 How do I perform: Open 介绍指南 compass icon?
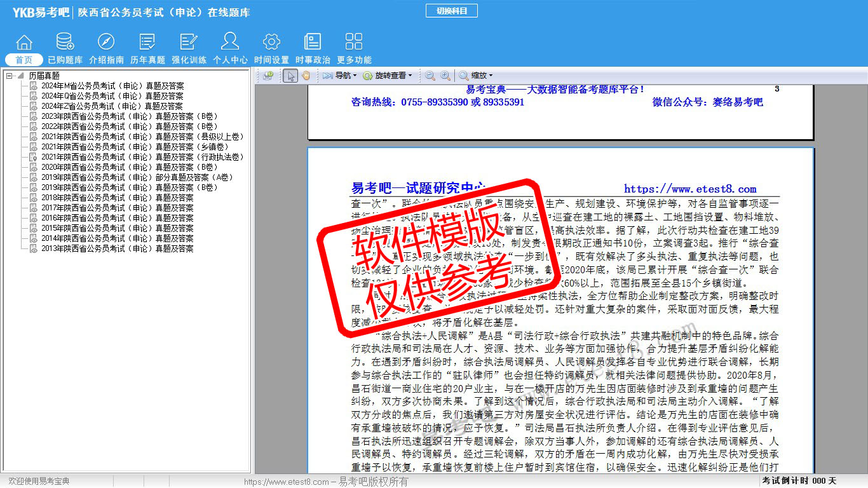tap(106, 43)
